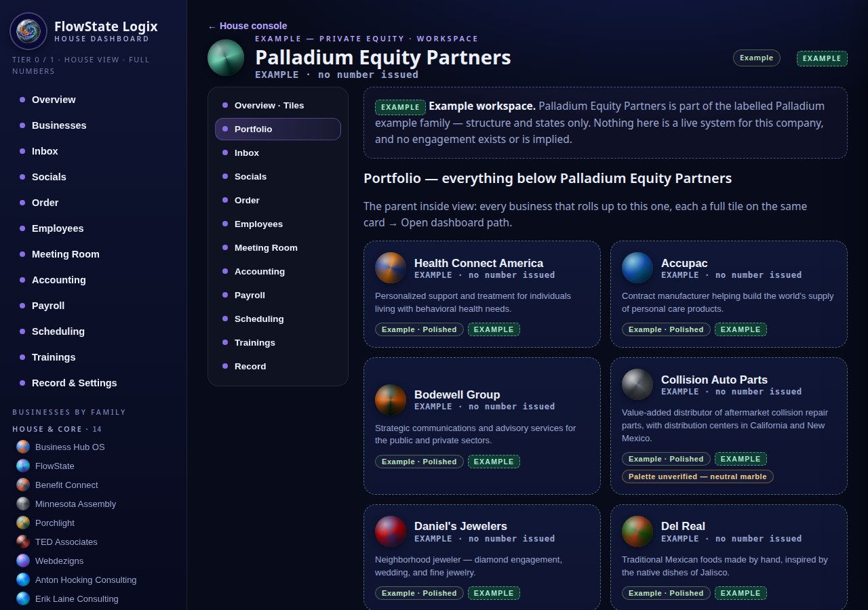The height and width of the screenshot is (610, 868).
Task: Open the workspace Inbox tab
Action: coord(278,152)
